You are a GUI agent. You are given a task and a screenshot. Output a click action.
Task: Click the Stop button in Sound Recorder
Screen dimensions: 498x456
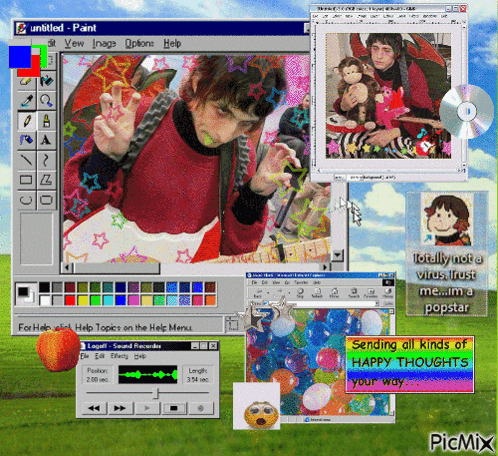click(174, 408)
